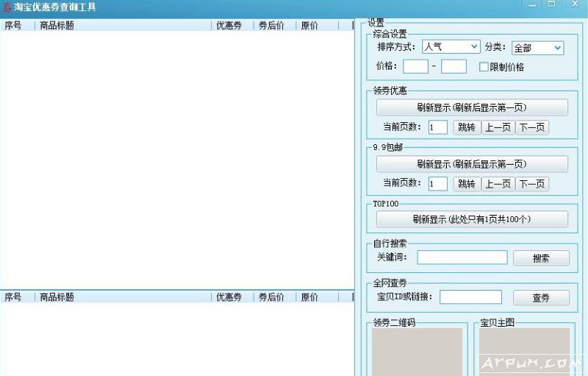Image resolution: width=588 pixels, height=376 pixels.
Task: Click 刷新显示 button in 9.9包邮 section
Action: 472,164
